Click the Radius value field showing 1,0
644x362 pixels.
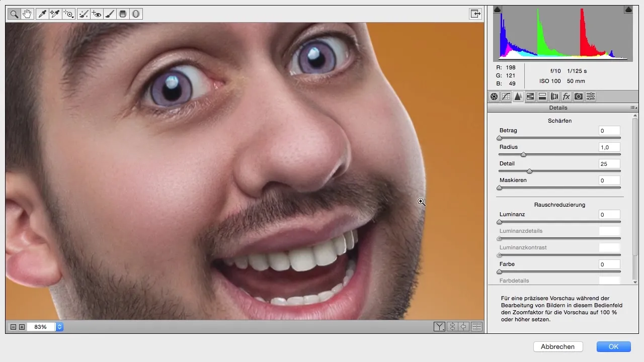tap(609, 147)
